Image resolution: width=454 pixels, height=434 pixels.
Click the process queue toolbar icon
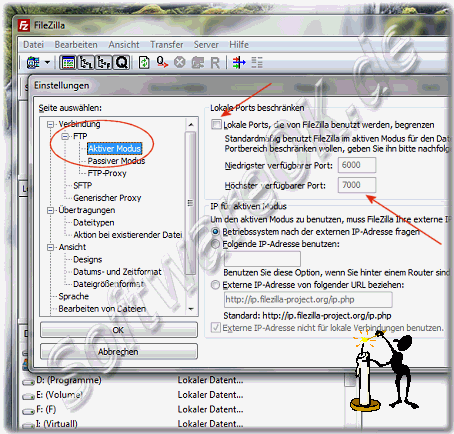coord(162,62)
